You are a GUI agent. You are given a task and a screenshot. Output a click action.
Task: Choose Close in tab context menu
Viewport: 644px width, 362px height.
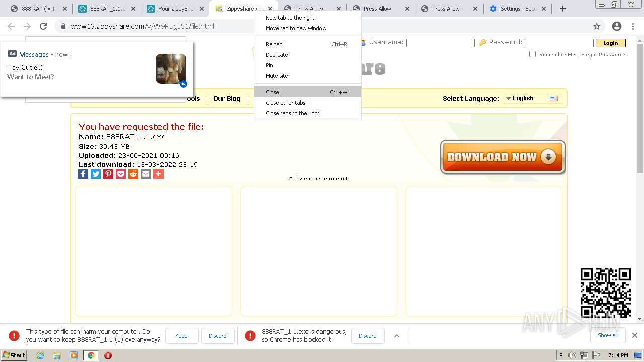(x=307, y=92)
